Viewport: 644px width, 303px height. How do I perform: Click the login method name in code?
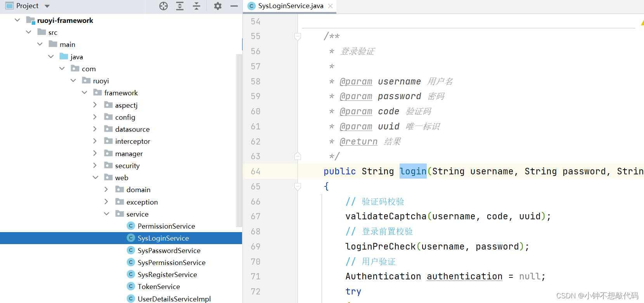click(x=413, y=171)
